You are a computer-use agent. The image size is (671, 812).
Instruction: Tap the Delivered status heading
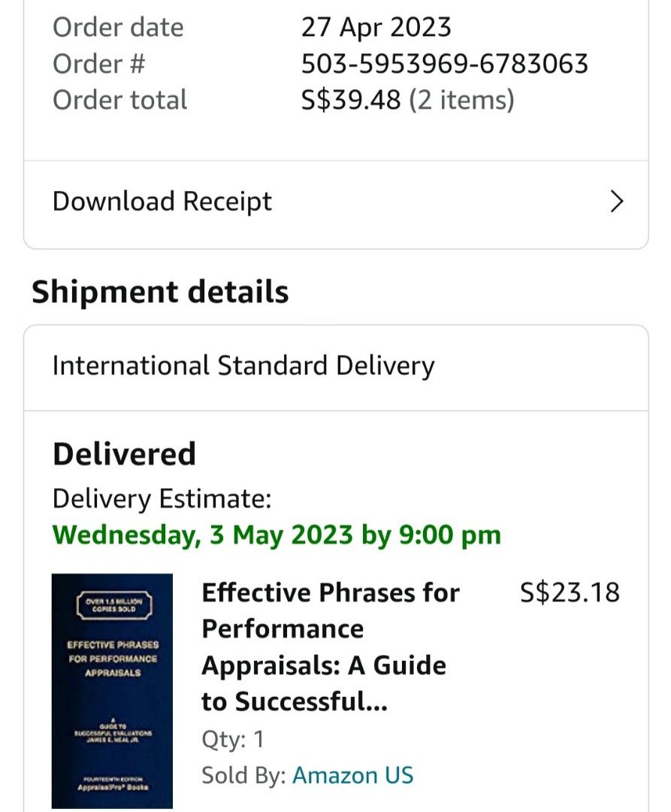pos(124,454)
